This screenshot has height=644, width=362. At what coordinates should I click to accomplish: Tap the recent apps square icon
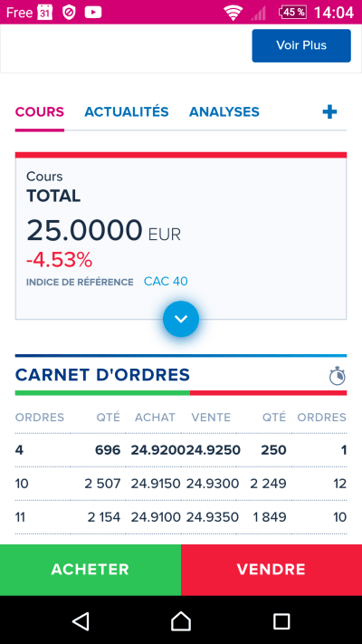coord(281,620)
